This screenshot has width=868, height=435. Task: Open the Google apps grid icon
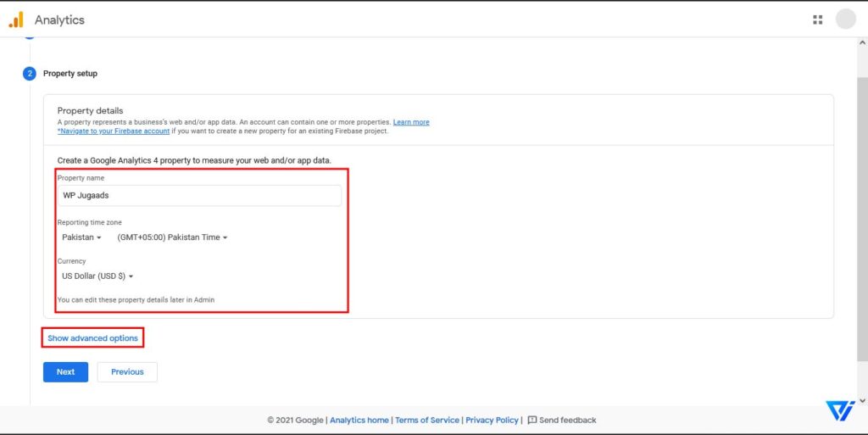click(x=818, y=20)
